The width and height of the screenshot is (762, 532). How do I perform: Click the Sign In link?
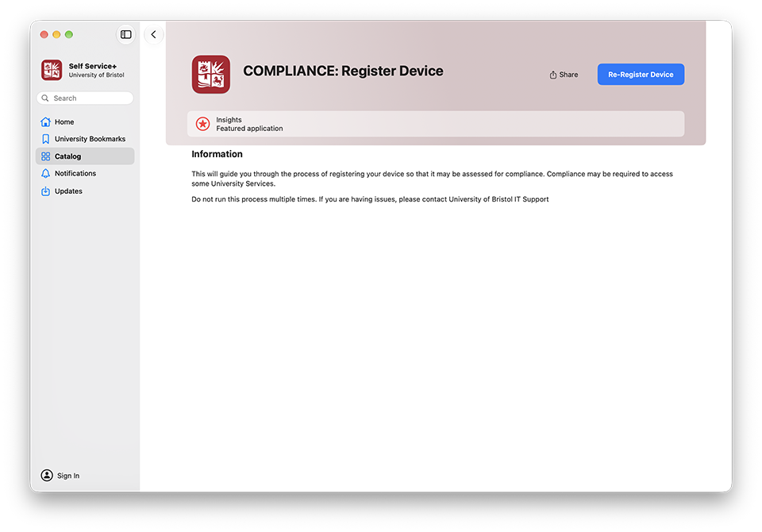pos(68,476)
